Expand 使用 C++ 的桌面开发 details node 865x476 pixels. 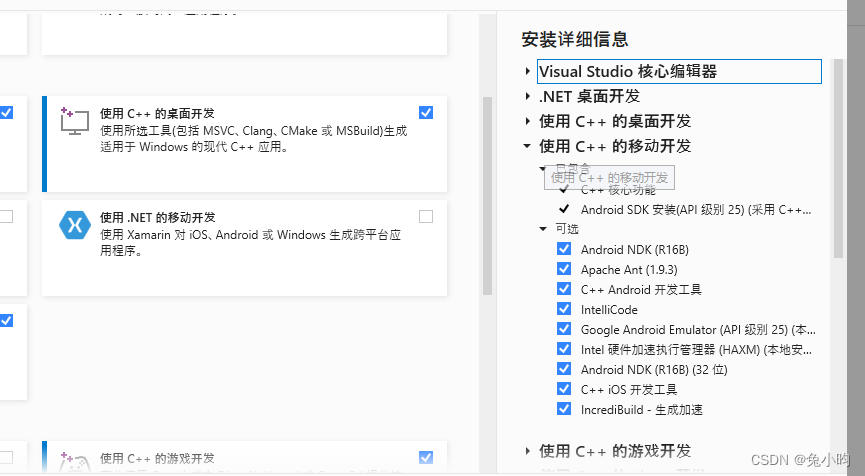point(527,121)
